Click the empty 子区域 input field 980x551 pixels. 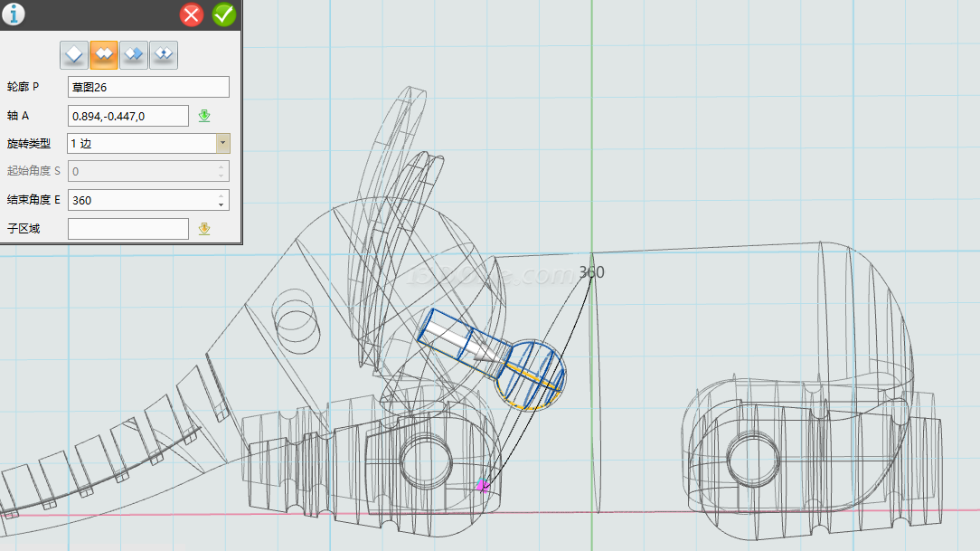click(127, 229)
